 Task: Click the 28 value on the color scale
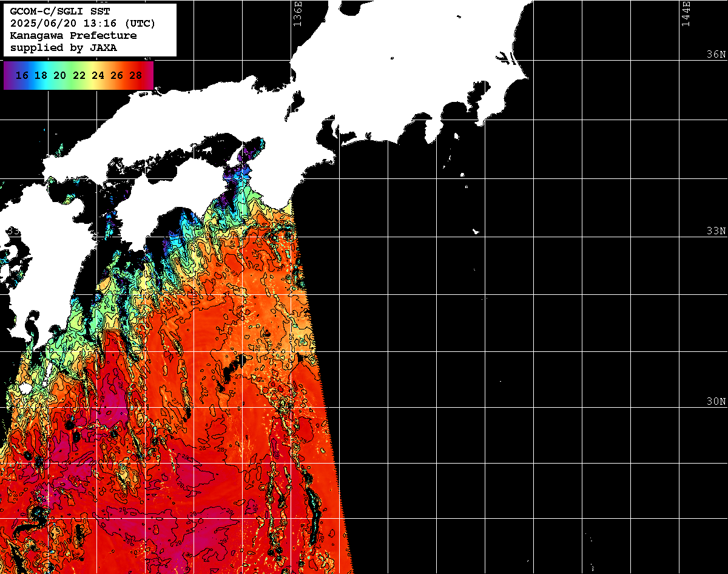click(x=135, y=76)
